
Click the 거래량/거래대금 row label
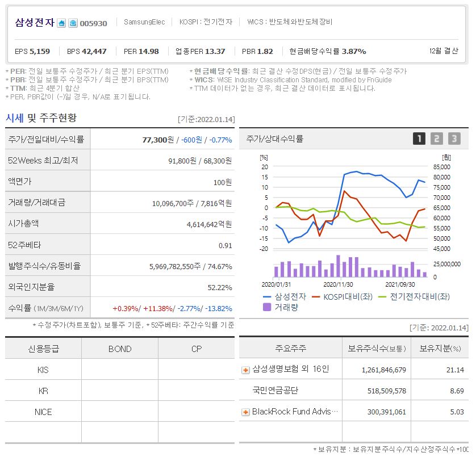[37, 203]
